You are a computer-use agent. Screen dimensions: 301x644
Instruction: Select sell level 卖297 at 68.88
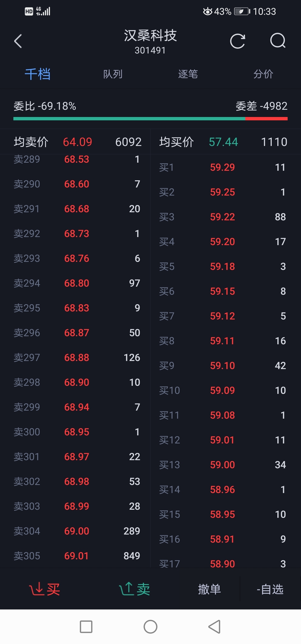point(77,357)
